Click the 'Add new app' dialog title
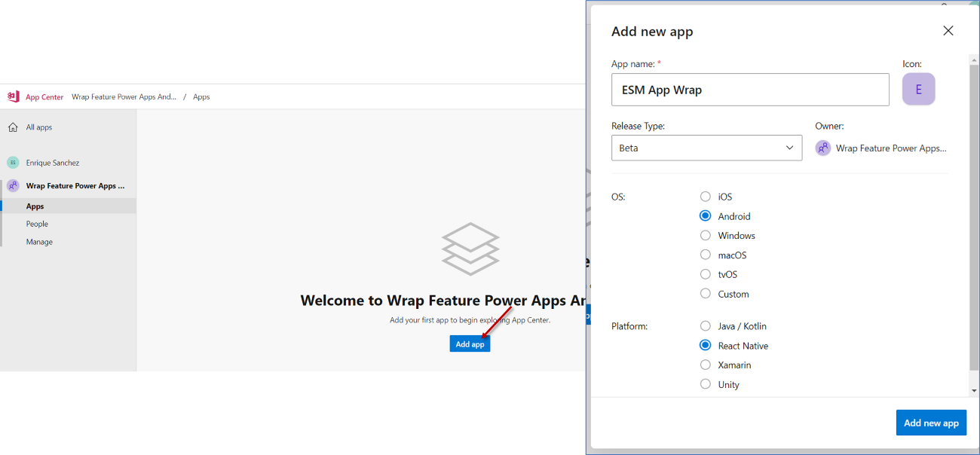 [652, 32]
